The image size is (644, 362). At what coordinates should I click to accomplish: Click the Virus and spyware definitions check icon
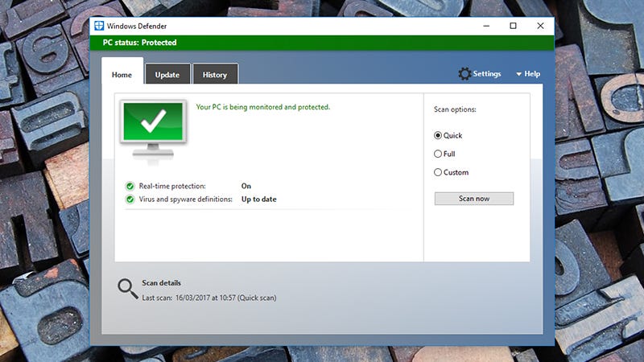[130, 200]
